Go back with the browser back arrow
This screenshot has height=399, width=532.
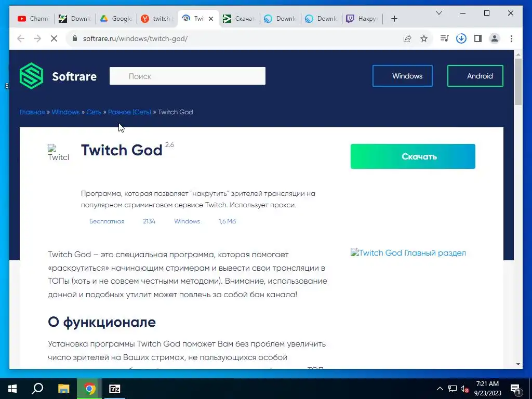coord(21,38)
